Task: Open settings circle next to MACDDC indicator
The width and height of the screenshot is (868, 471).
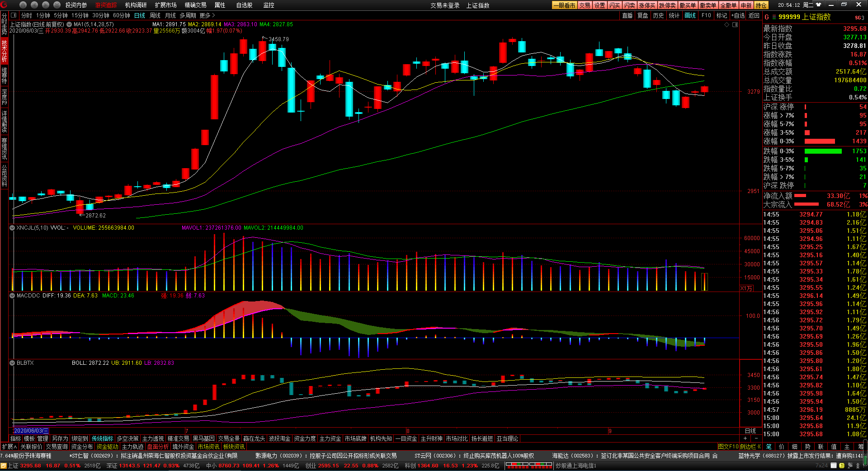Action: (12, 296)
